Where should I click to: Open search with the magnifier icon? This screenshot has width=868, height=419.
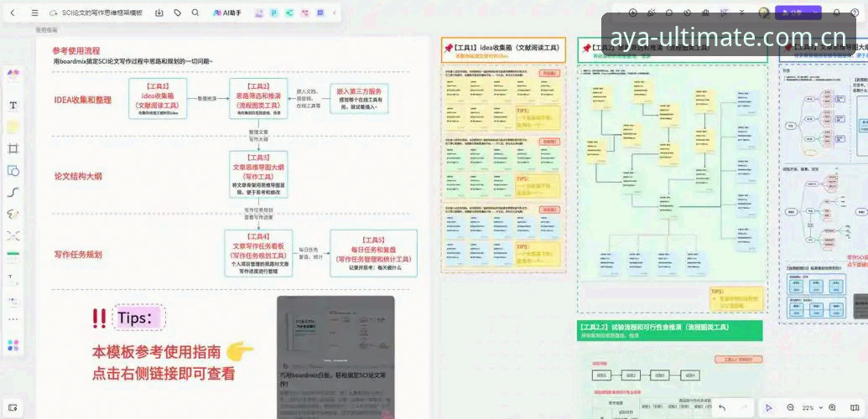click(x=195, y=13)
